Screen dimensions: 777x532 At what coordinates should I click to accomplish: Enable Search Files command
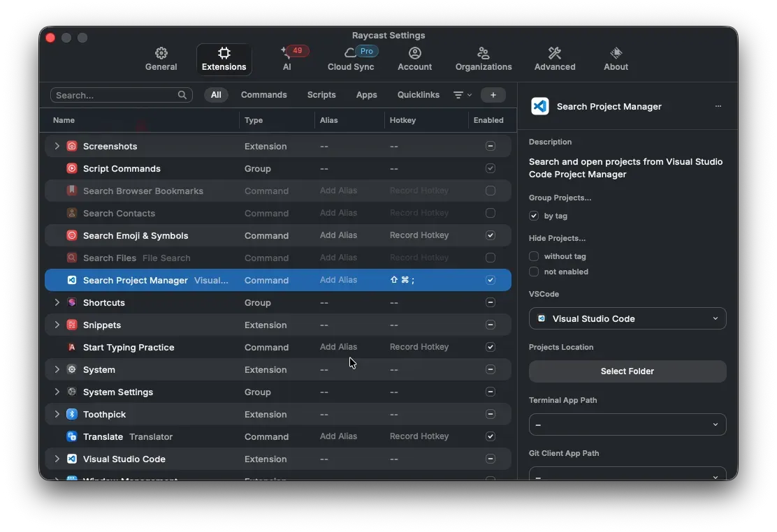click(490, 258)
